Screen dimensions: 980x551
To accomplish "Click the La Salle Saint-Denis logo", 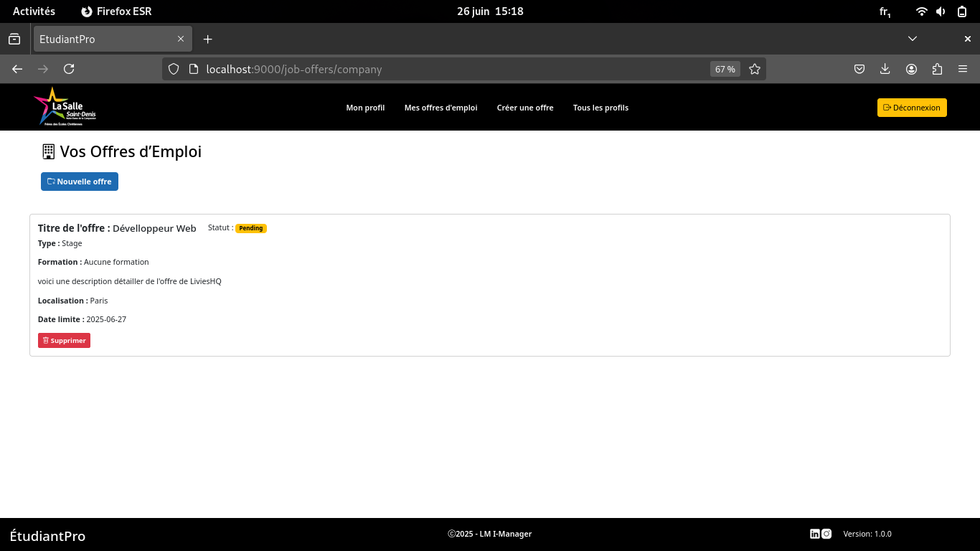I will [65, 107].
